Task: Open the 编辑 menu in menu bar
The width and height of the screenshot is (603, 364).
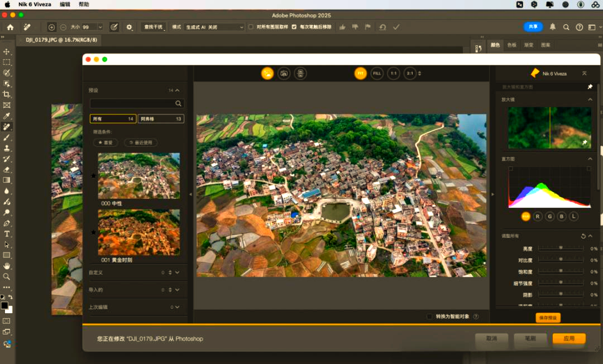Action: [65, 4]
